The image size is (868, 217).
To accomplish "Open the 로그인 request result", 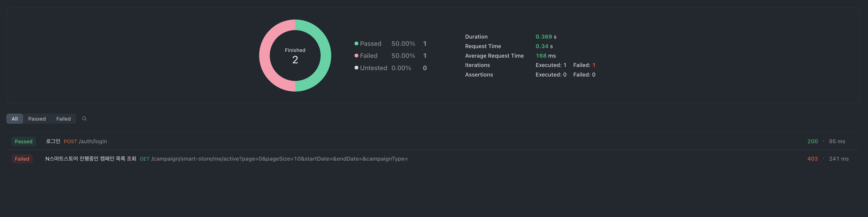I will click(x=53, y=142).
